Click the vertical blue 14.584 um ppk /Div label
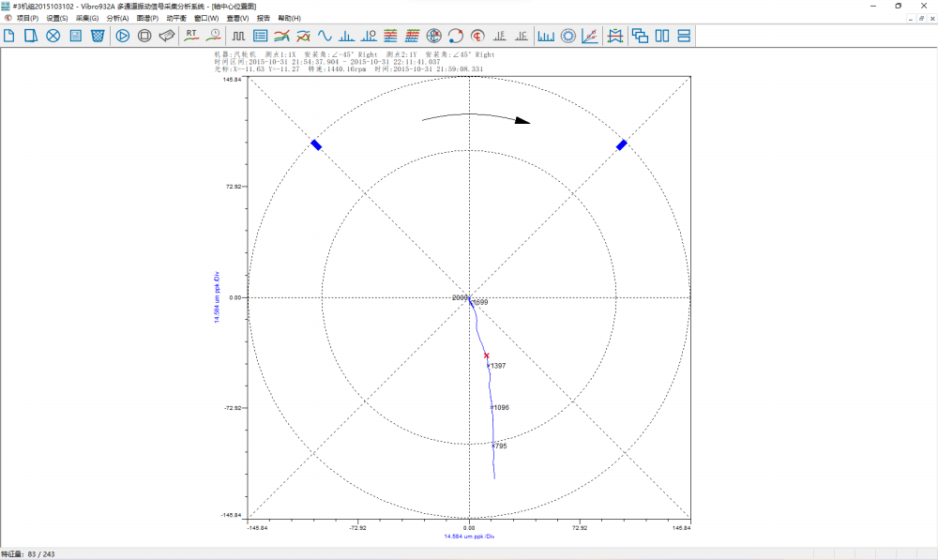This screenshot has height=560, width=938. (x=218, y=297)
